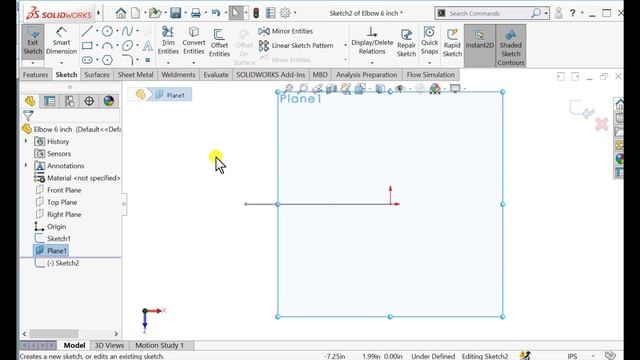Open the Smart Dimension dropdown arrow
The height and width of the screenshot is (360, 640).
pos(61,63)
